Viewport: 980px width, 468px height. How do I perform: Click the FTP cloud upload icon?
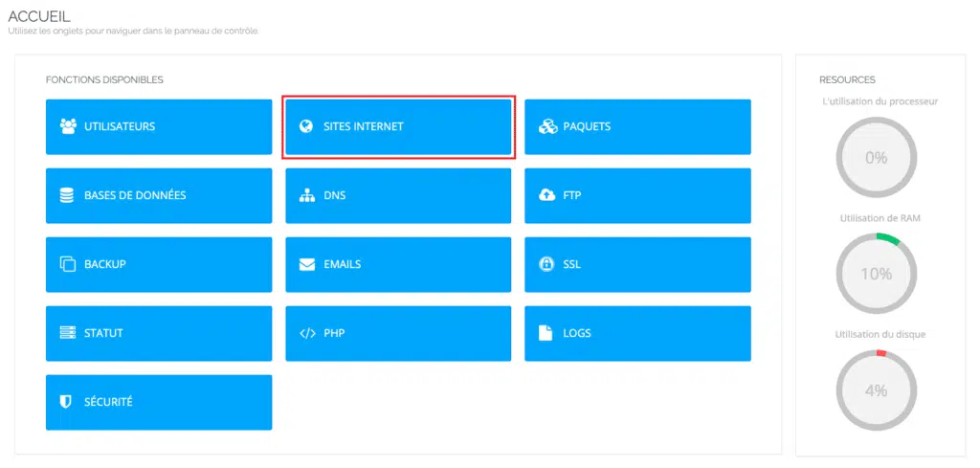click(x=546, y=195)
